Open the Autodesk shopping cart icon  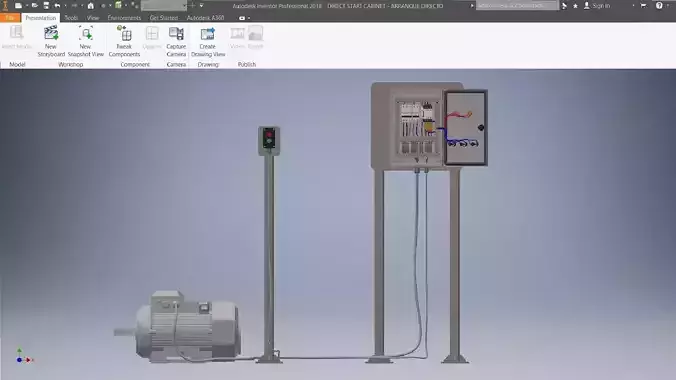pyautogui.click(x=643, y=6)
